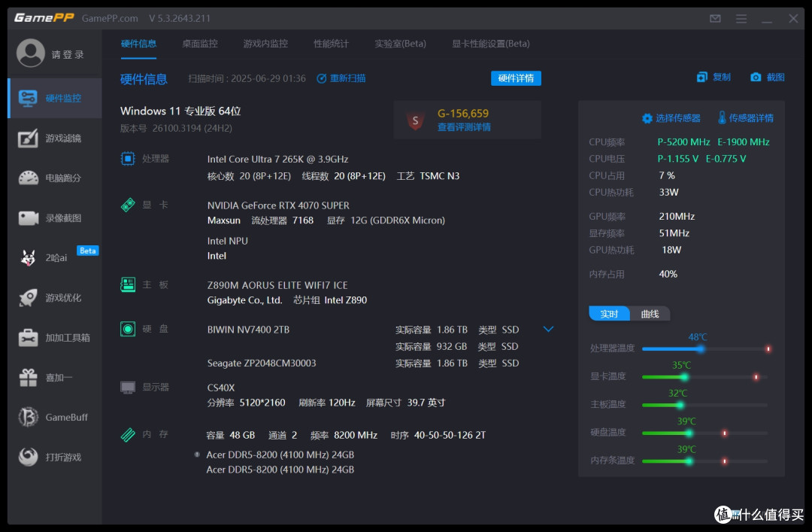This screenshot has height=532, width=812.
Task: Click the red S score shield icon
Action: [x=415, y=121]
